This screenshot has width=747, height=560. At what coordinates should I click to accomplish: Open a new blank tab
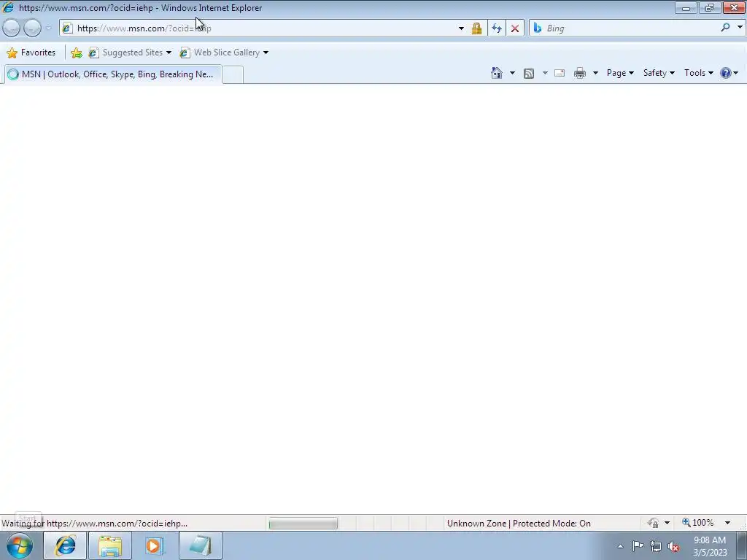click(x=233, y=75)
